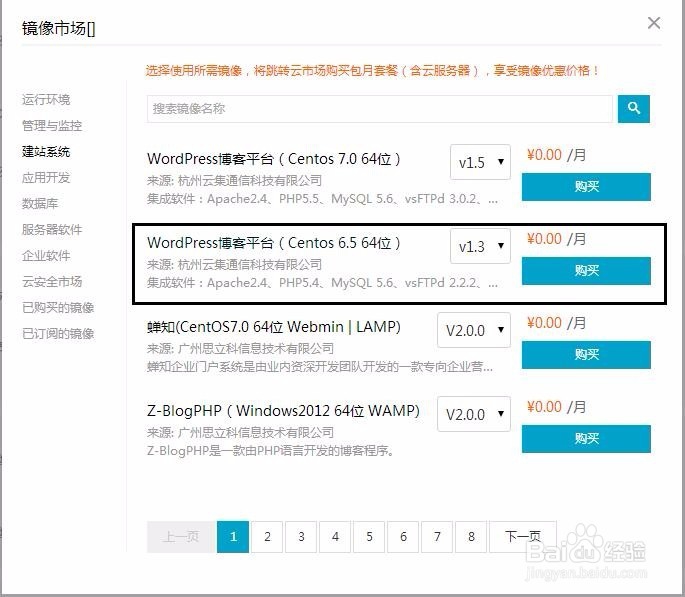
Task: Go to page 7
Action: point(437,537)
